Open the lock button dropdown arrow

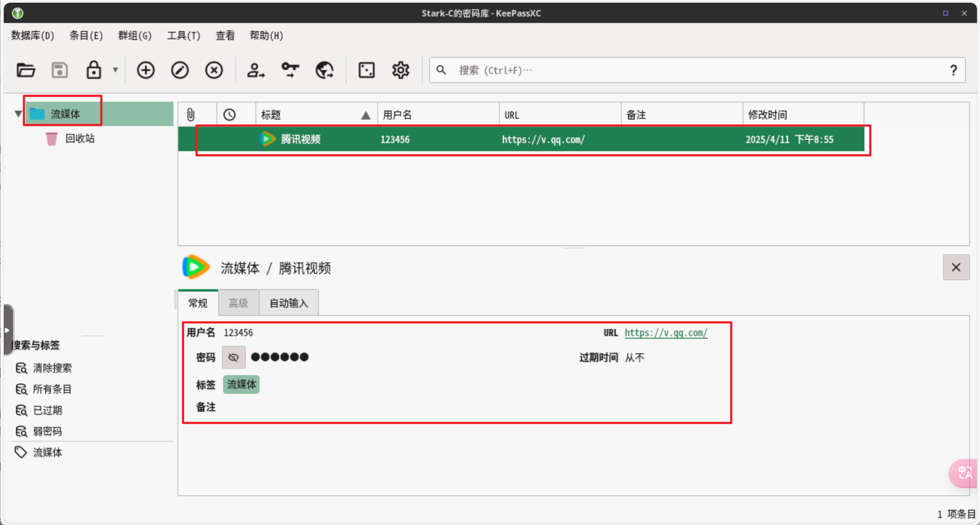(115, 70)
